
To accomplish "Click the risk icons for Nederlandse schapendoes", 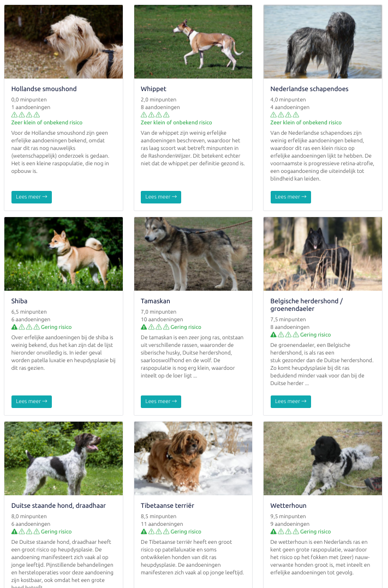I will pos(285,115).
